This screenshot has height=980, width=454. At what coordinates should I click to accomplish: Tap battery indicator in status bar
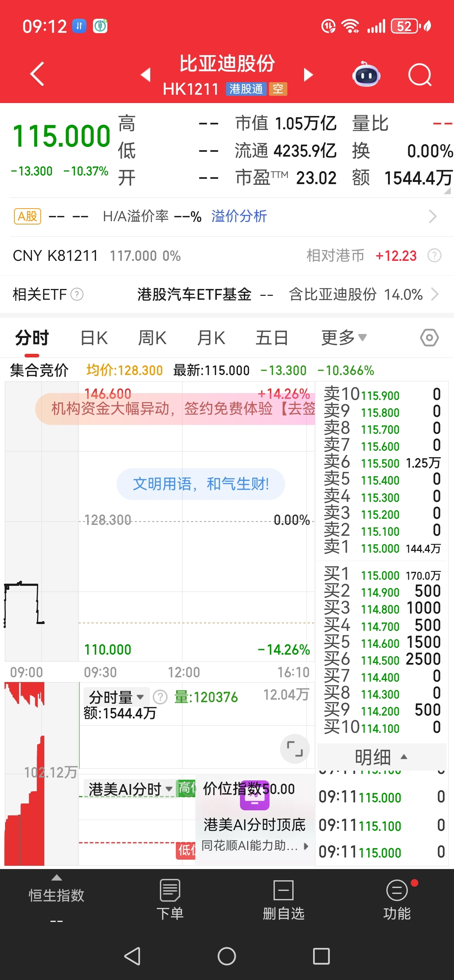coord(406,26)
